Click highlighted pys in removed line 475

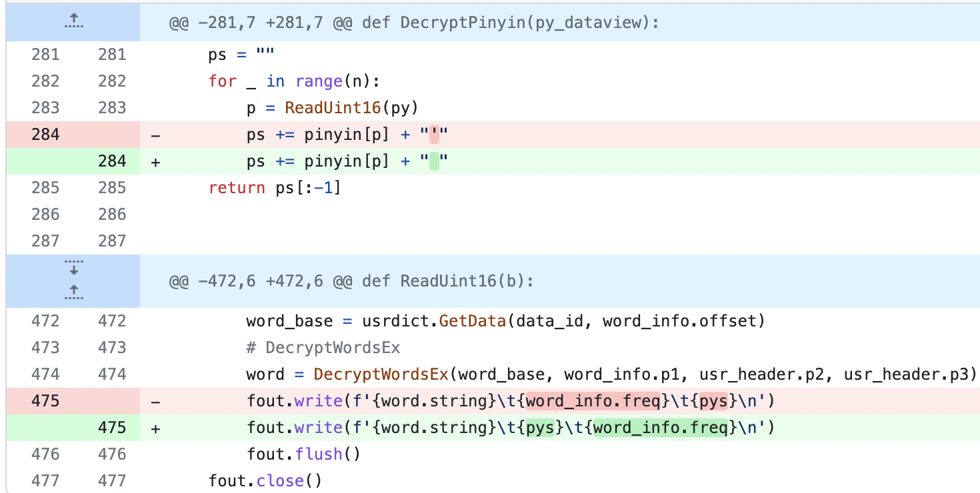pyautogui.click(x=712, y=401)
